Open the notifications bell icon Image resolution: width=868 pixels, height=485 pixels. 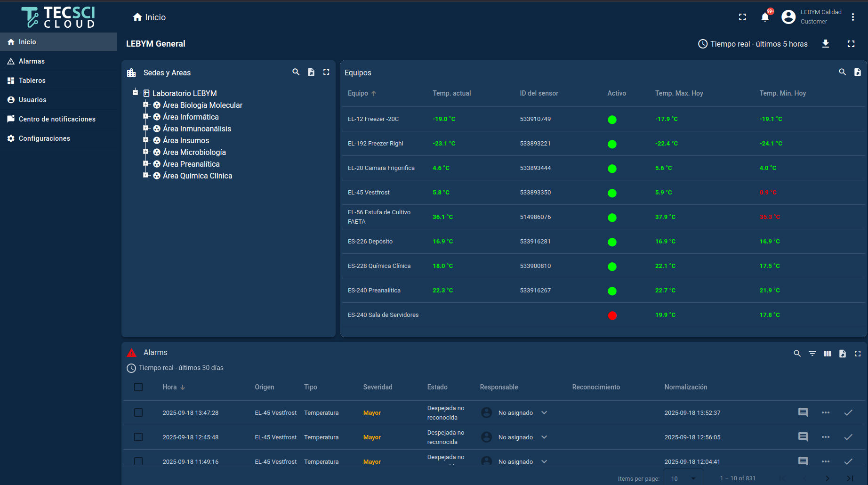(x=765, y=17)
